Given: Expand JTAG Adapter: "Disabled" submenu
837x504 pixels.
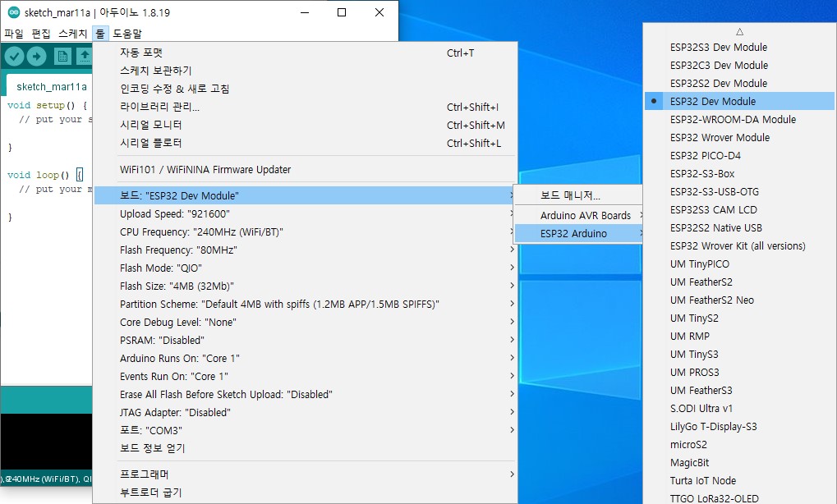Looking at the screenshot, I should coord(305,413).
